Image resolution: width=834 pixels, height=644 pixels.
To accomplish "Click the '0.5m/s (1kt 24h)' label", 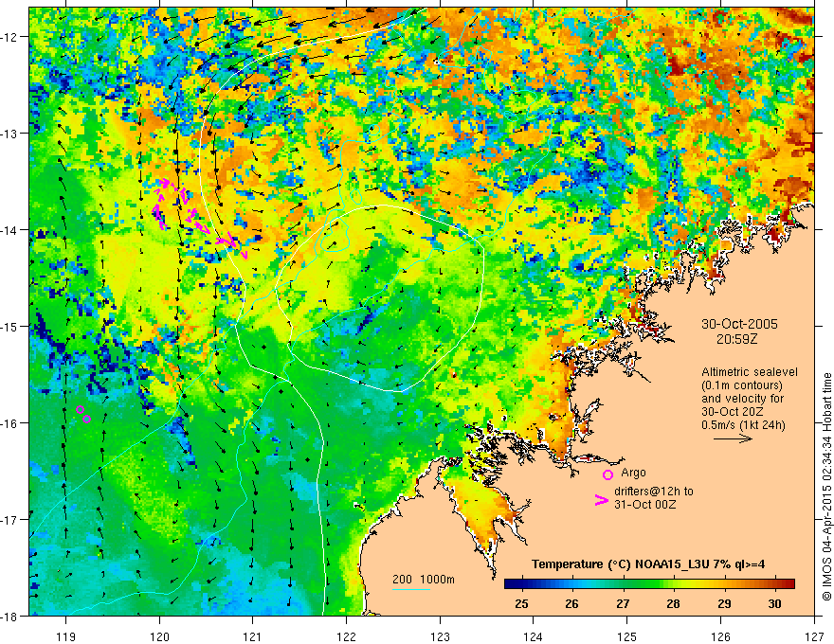I will [x=743, y=425].
